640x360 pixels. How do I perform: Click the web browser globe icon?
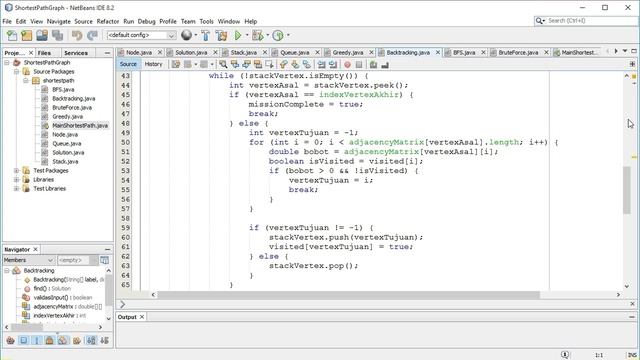pos(187,36)
